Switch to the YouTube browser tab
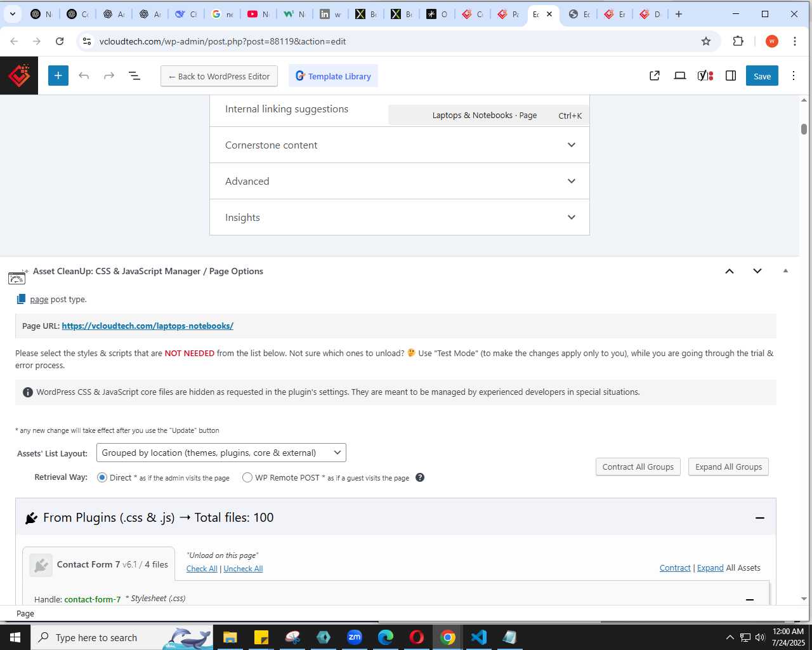The image size is (812, 650). coord(258,14)
